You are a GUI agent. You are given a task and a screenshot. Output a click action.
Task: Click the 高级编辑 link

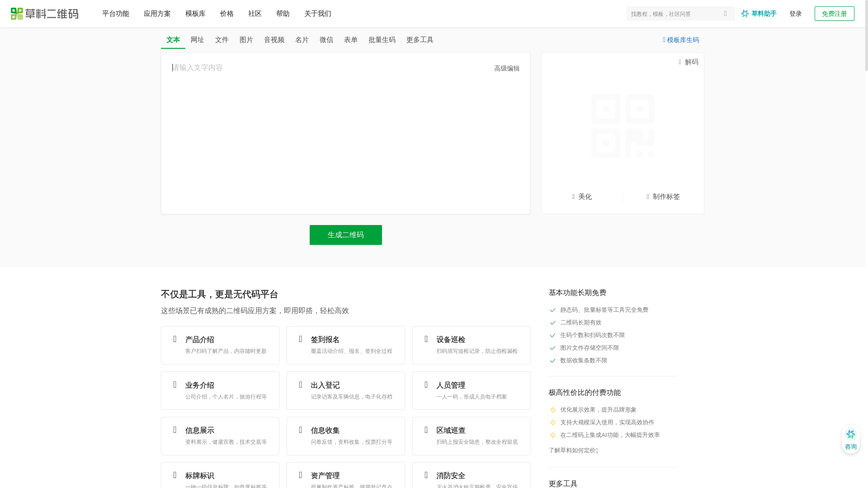[507, 68]
